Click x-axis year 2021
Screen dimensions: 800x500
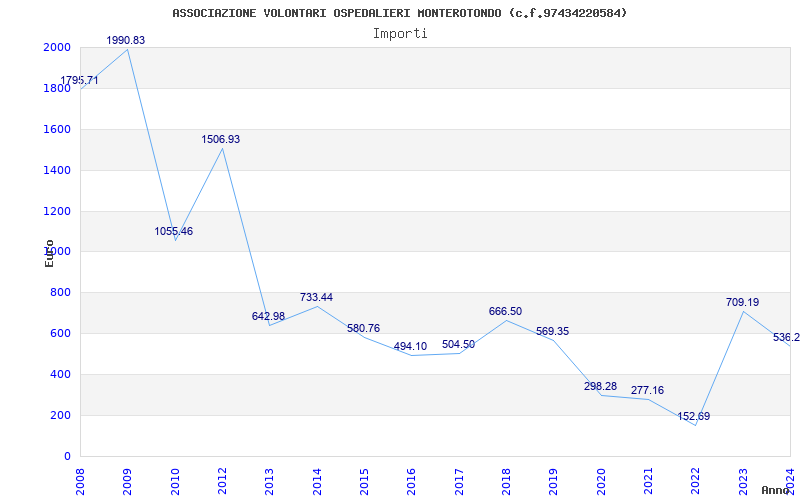[648, 481]
